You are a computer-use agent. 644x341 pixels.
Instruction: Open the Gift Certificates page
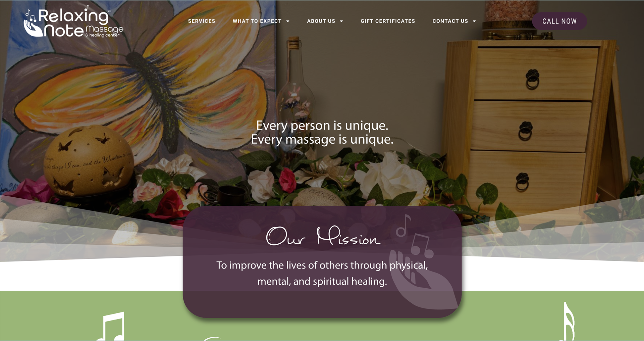tap(388, 21)
